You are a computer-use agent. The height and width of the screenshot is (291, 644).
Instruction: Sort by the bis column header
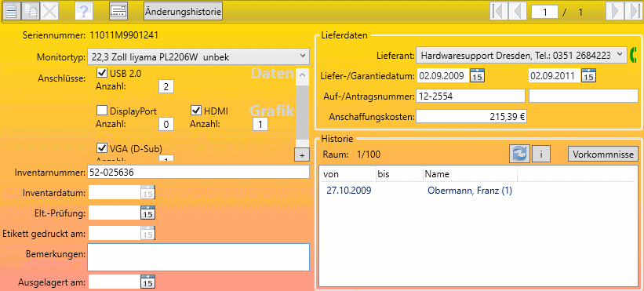coord(399,174)
